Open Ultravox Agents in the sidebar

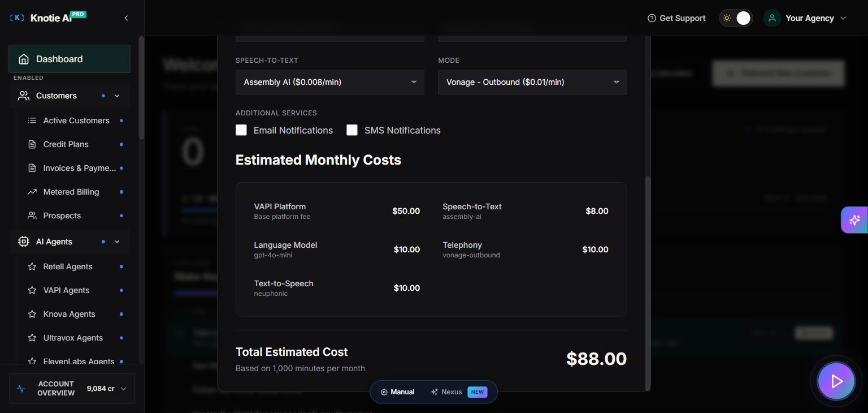click(73, 338)
